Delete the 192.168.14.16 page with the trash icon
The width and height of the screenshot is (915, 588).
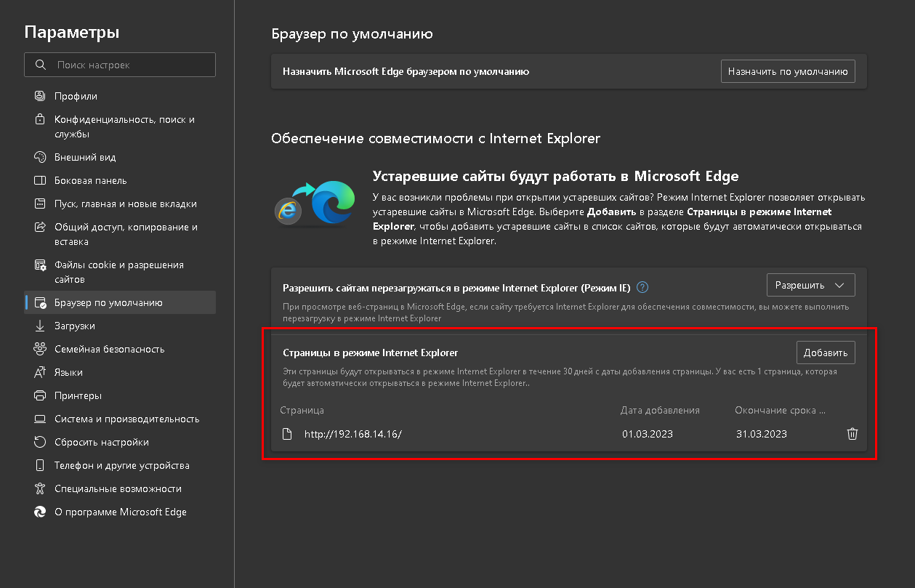click(852, 434)
